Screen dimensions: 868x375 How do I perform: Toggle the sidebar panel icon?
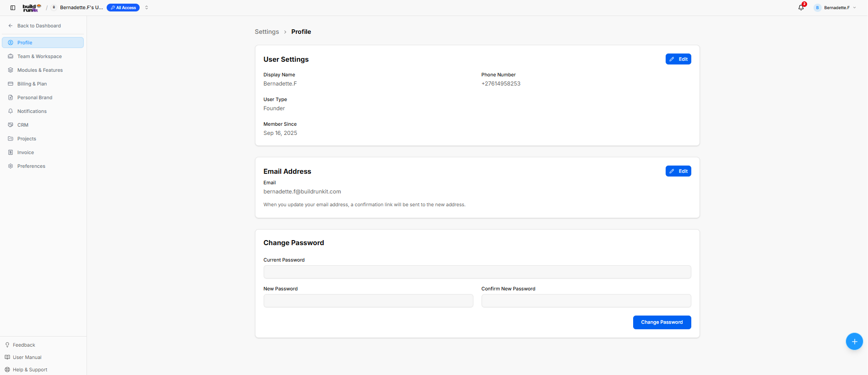[13, 8]
